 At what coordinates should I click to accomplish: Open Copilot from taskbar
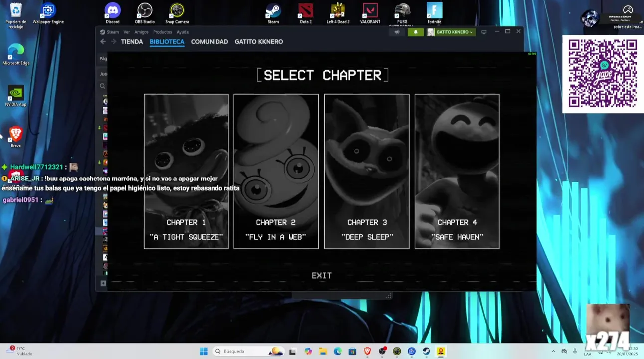(x=308, y=351)
